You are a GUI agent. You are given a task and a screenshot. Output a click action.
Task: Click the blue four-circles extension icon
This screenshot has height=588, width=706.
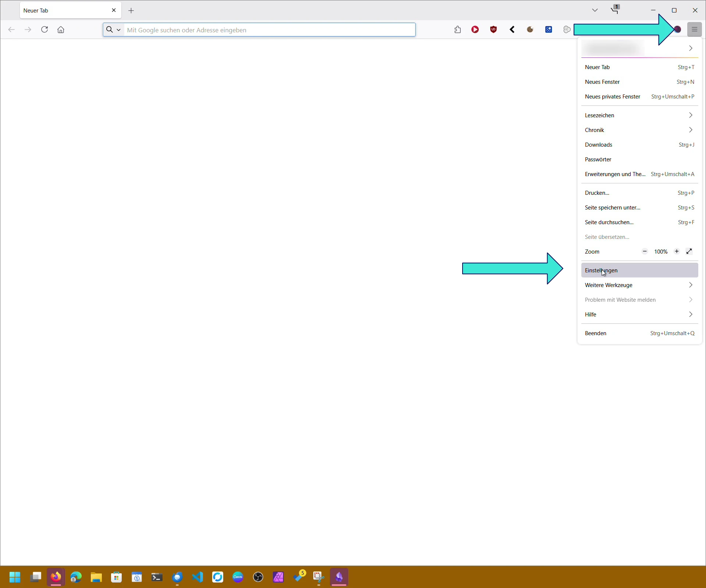[x=549, y=30]
